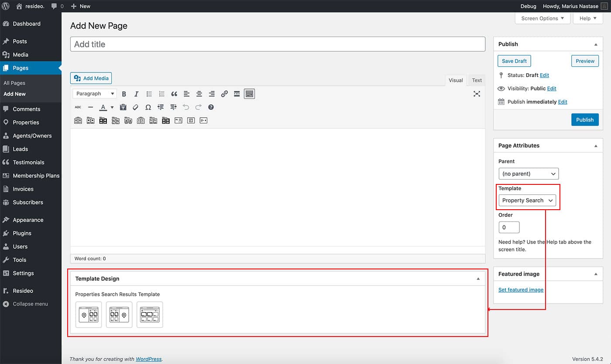This screenshot has height=364, width=611.
Task: Click the Set featured image link
Action: [x=521, y=290]
